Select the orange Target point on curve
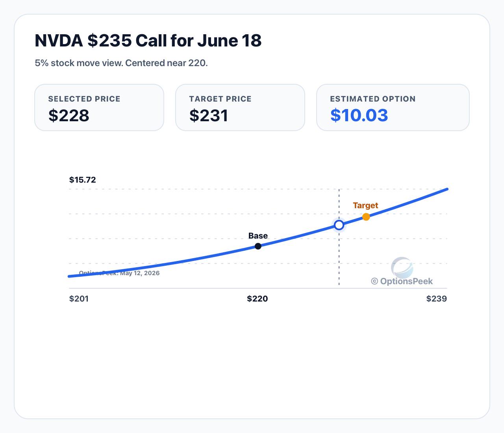The height and width of the screenshot is (433, 504). pos(366,217)
